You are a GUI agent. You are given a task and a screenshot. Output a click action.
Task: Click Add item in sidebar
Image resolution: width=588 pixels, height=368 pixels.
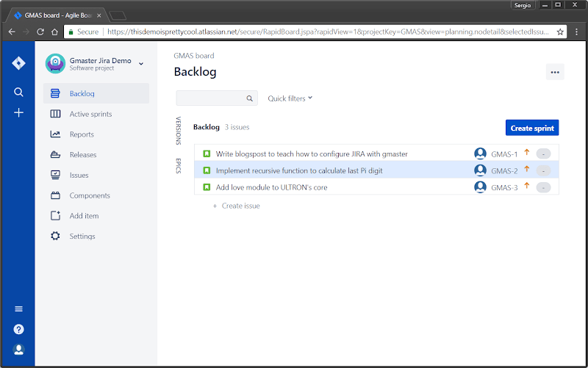pos(84,216)
